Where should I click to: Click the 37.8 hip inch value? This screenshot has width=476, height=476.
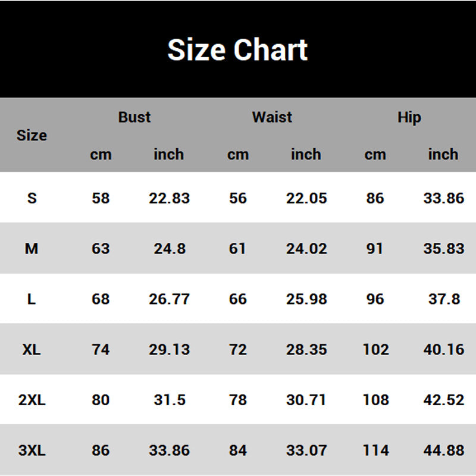point(443,299)
